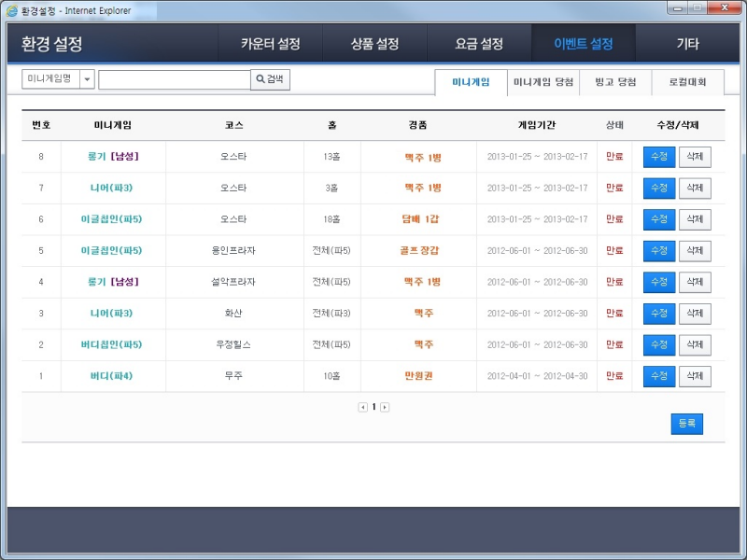The image size is (747, 560).
Task: Click 수정 for the 니어(파3) 3홀 row
Action: pyautogui.click(x=659, y=188)
